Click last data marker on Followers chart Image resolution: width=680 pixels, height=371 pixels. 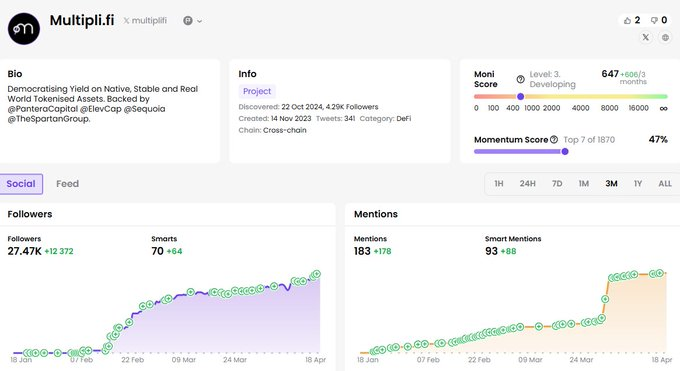pyautogui.click(x=317, y=274)
